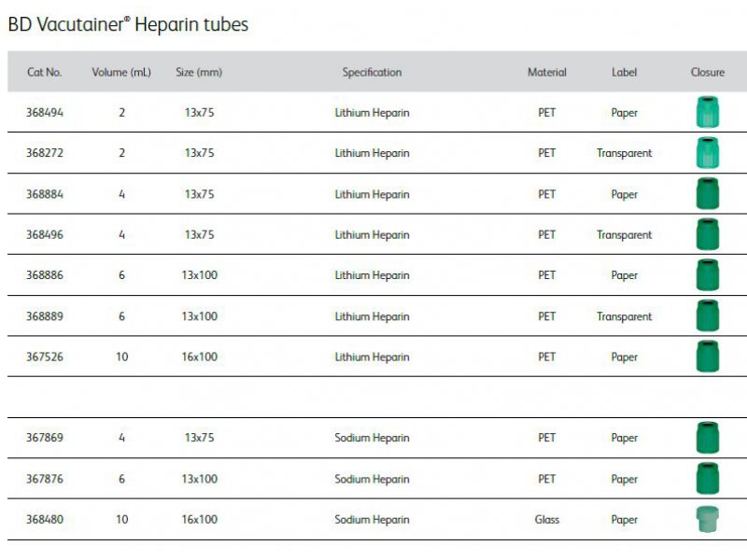747x560 pixels.
Task: Click size '13x75' in row 367869
Action: (199, 438)
